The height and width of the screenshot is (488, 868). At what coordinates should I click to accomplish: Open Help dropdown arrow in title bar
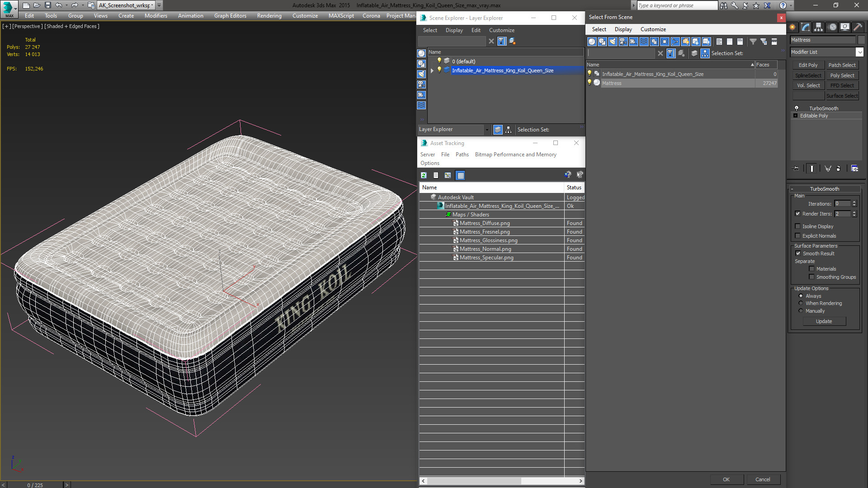pos(791,5)
